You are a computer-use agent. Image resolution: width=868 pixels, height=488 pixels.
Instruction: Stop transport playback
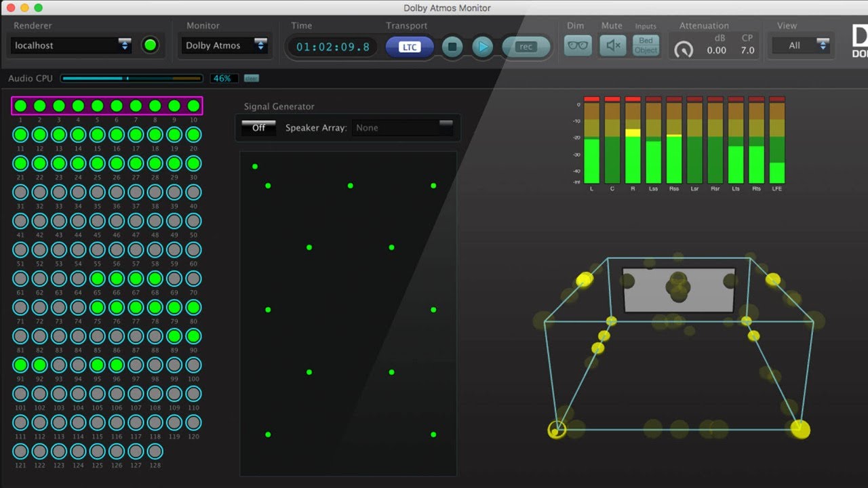coord(452,47)
